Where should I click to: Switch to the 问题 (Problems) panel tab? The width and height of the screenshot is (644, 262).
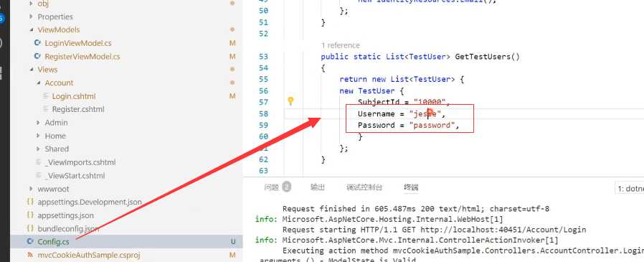coord(272,187)
